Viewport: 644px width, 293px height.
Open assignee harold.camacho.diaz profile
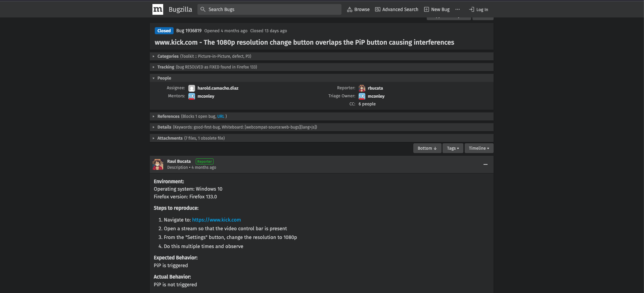(x=218, y=88)
